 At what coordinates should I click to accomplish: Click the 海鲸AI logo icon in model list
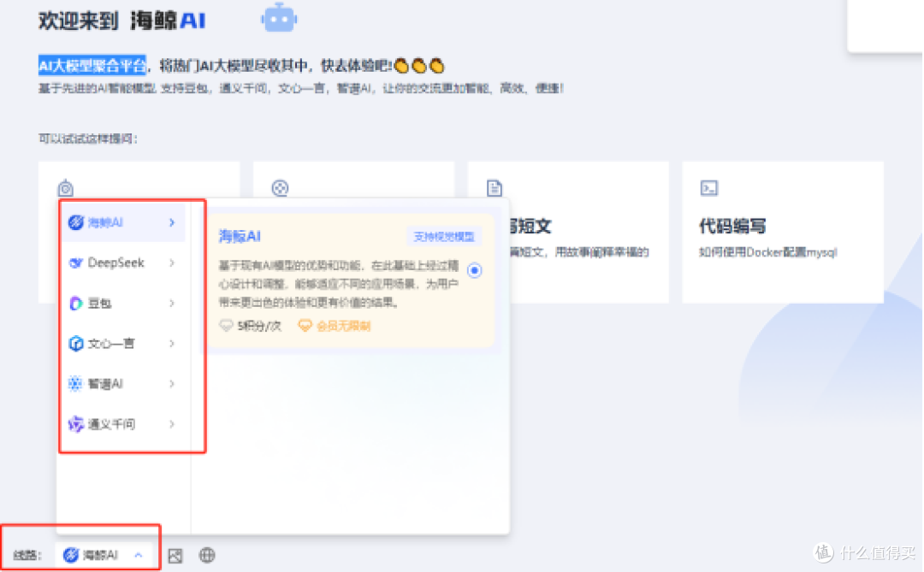pyautogui.click(x=76, y=222)
